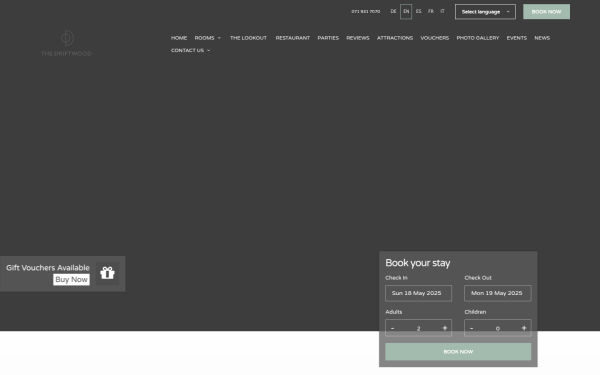Go to the HOME page

coord(179,38)
